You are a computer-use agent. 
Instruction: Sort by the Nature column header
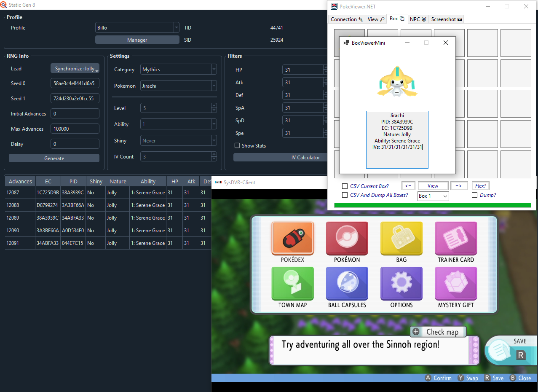pos(118,181)
